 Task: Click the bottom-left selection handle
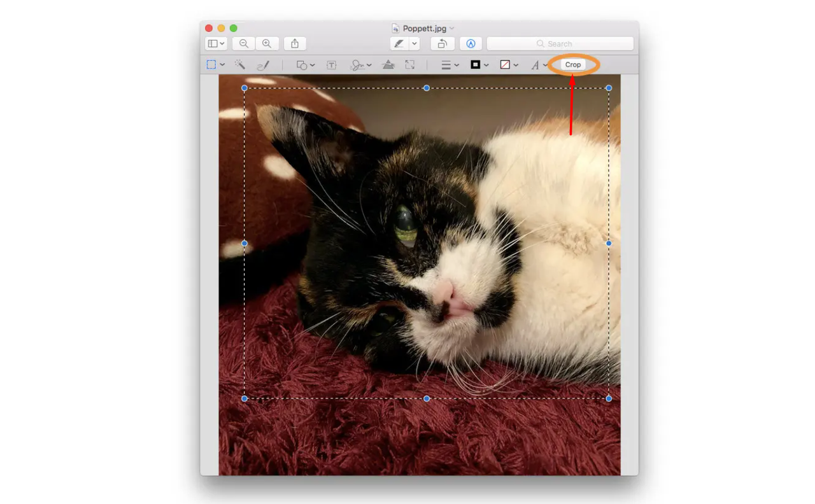tap(244, 398)
